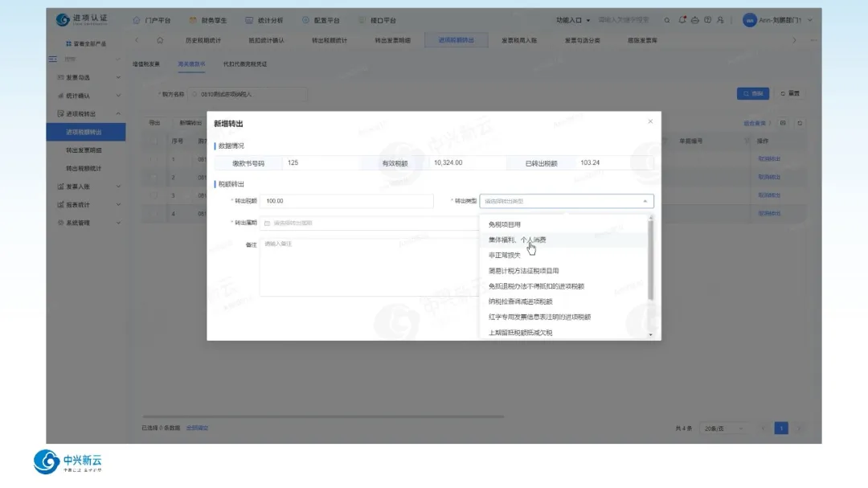Open the 20条/页 page size dropdown
The width and height of the screenshot is (868, 488).
724,429
